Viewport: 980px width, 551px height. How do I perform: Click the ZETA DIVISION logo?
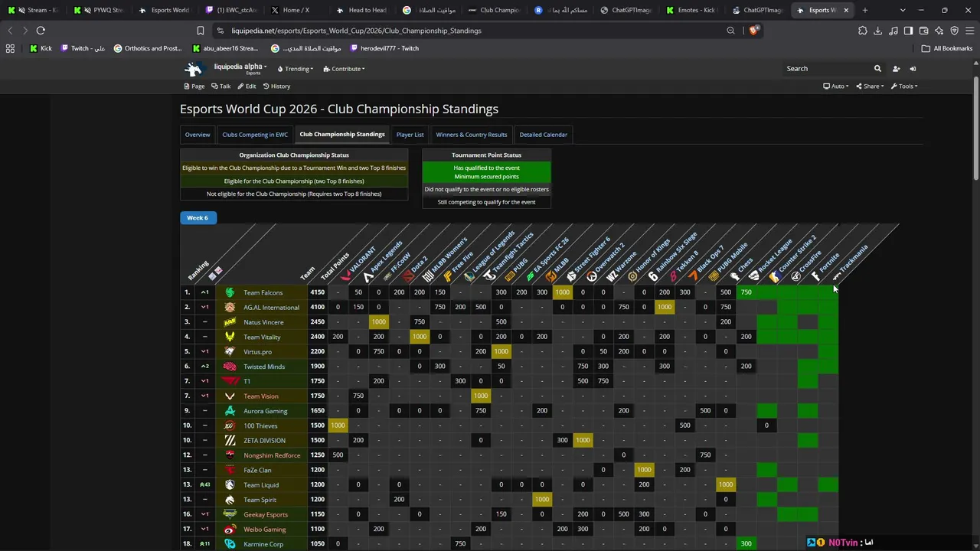pyautogui.click(x=230, y=441)
